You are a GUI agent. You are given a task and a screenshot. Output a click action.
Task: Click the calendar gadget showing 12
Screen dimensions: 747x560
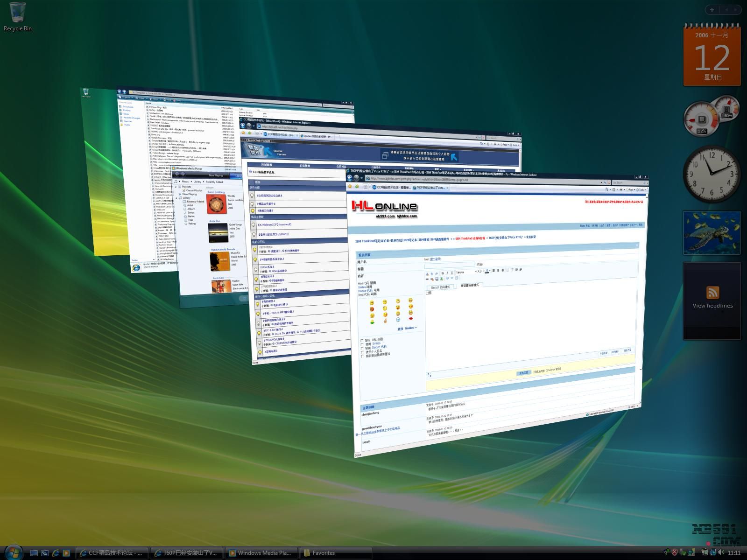point(712,56)
